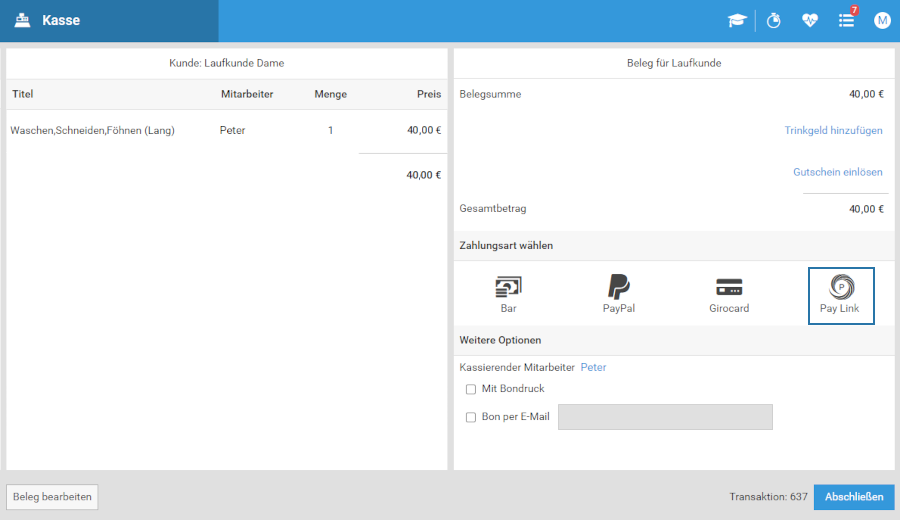Viewport: 900px width, 520px height.
Task: Click the Menge column header
Action: [331, 94]
